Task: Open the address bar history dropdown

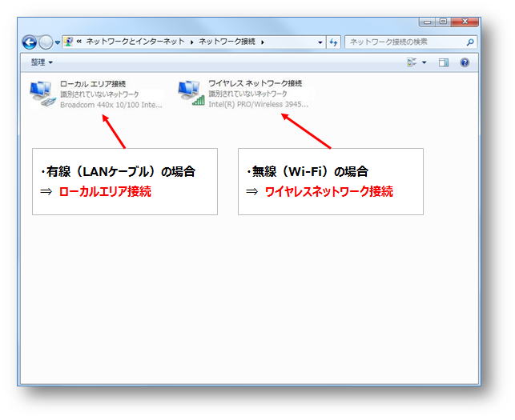Action: tap(320, 42)
